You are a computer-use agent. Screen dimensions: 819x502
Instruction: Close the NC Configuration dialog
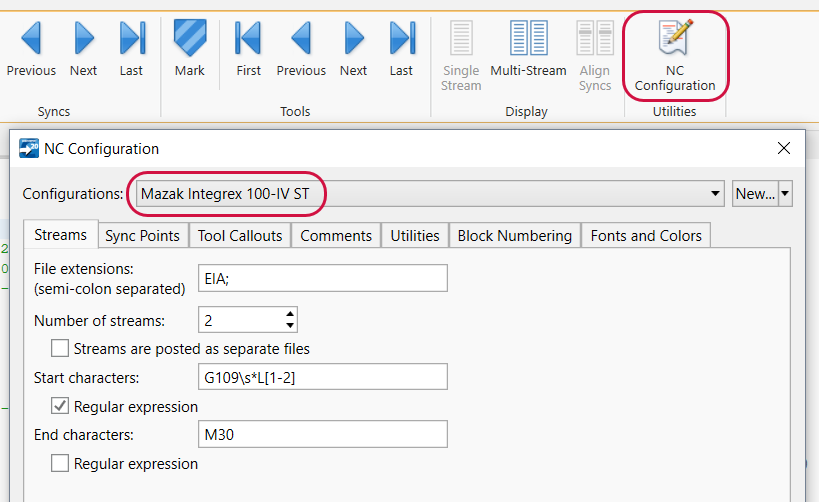pyautogui.click(x=783, y=148)
